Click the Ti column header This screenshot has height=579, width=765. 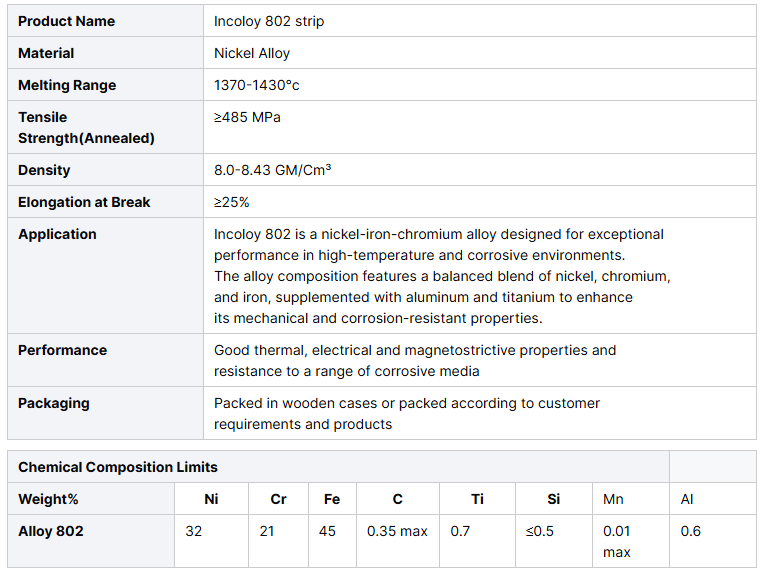(x=477, y=499)
